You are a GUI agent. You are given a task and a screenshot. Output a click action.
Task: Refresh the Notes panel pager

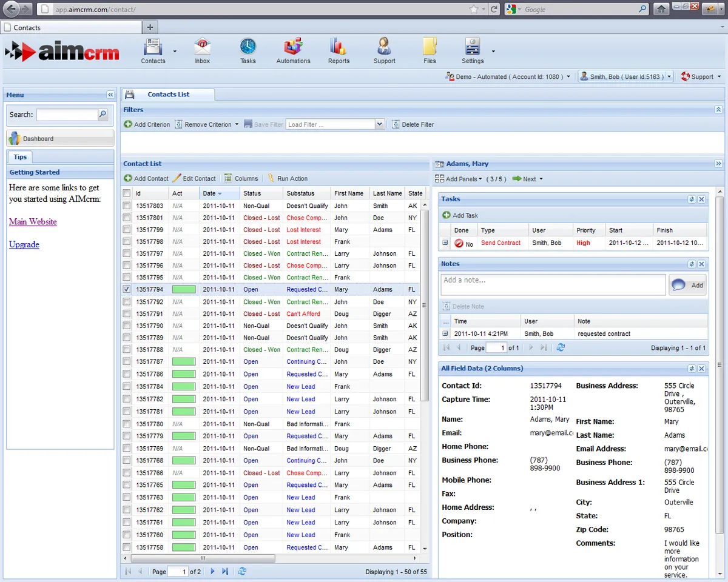click(561, 347)
